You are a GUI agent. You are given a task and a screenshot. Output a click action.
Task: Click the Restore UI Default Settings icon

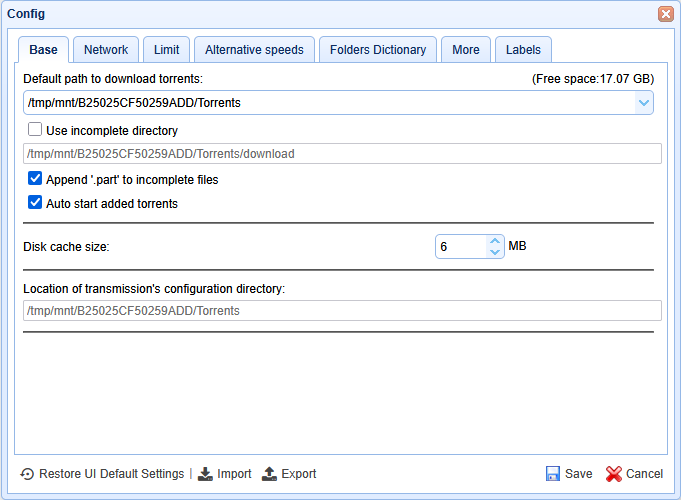click(27, 474)
